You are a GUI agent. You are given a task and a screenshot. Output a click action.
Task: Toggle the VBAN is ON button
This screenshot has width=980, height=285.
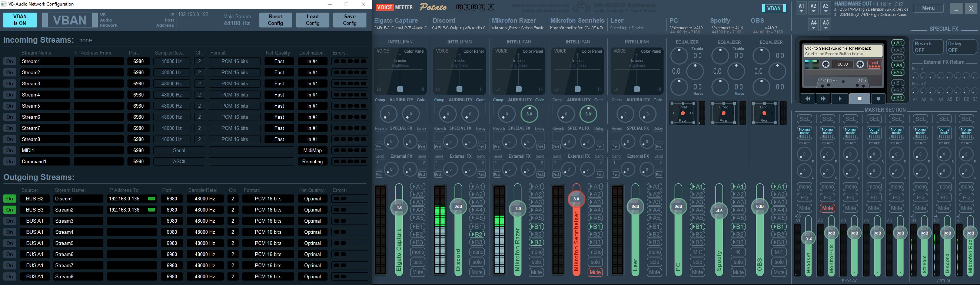[20, 20]
